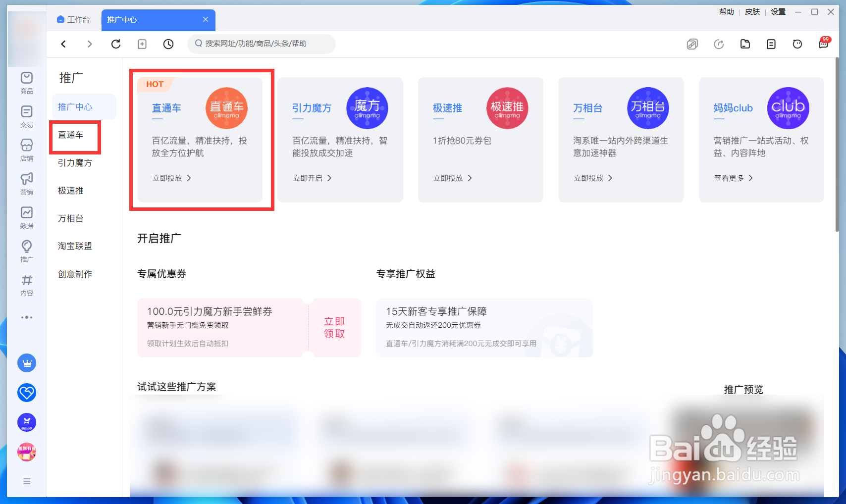Image resolution: width=846 pixels, height=504 pixels.
Task: Click the page vertical scrollbar
Action: (837, 145)
